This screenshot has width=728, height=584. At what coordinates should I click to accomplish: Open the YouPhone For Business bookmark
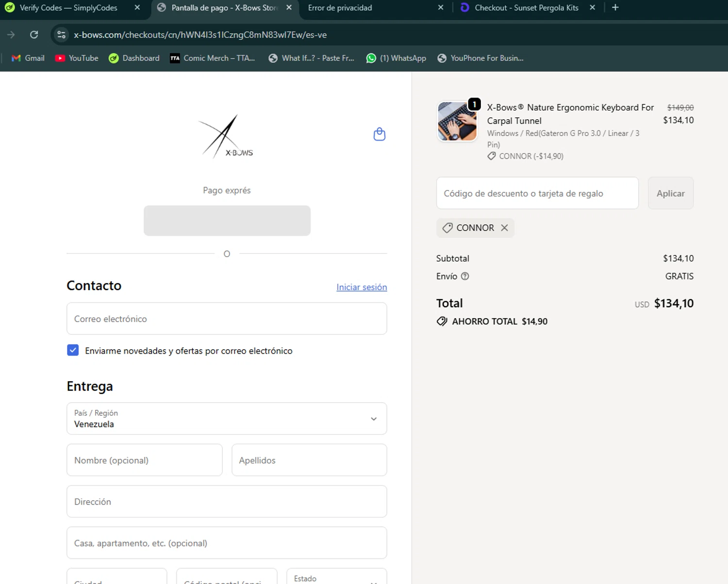[x=480, y=58]
